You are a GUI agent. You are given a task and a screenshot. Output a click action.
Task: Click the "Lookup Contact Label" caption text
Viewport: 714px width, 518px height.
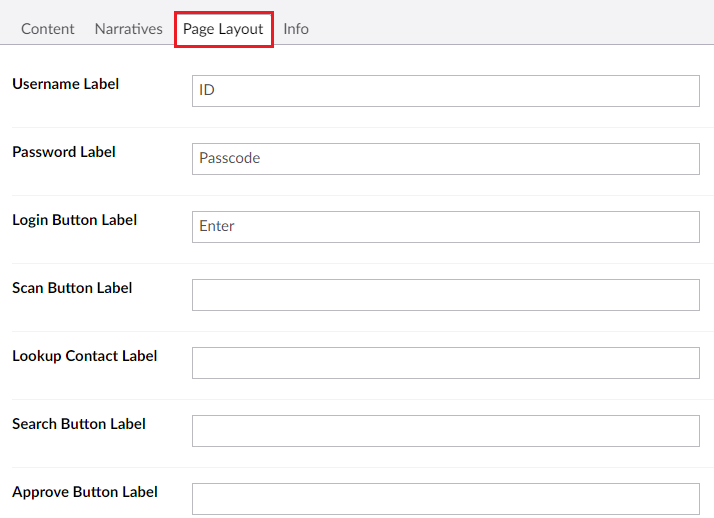click(84, 356)
